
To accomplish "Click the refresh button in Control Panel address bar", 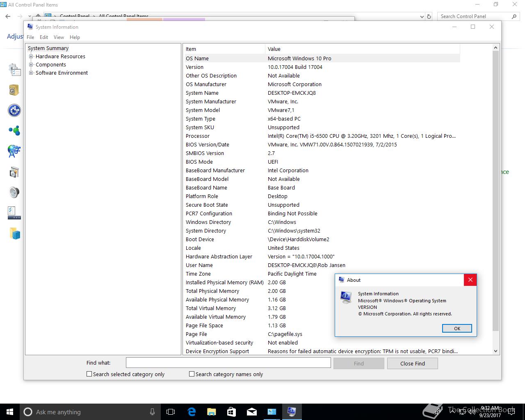I will [429, 16].
